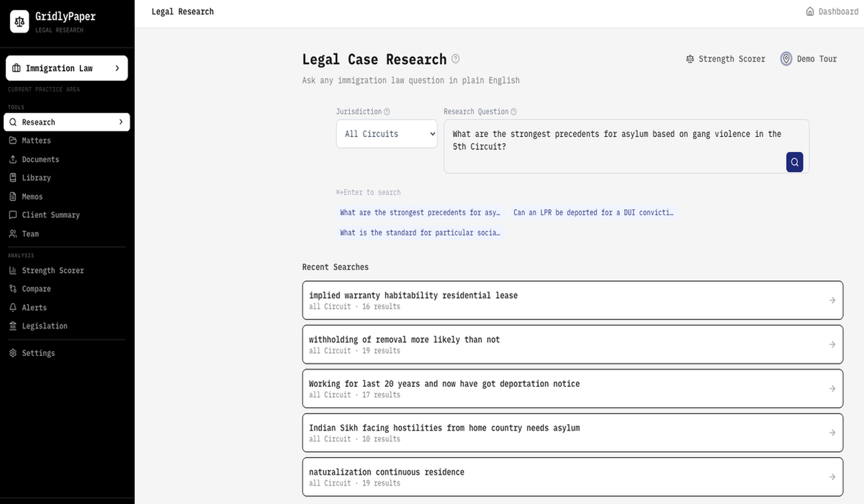Image resolution: width=864 pixels, height=504 pixels.
Task: Open recent search 'Working for last 20 years' deportation notice
Action: (x=572, y=388)
